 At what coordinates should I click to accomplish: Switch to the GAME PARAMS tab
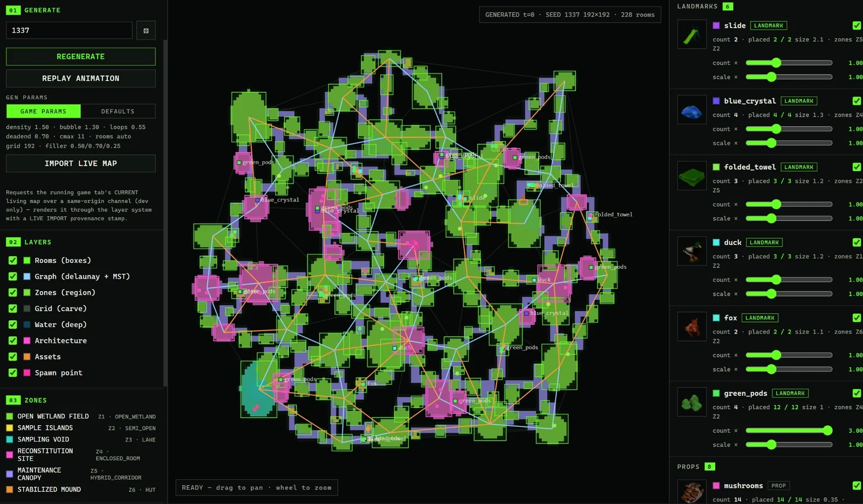click(x=43, y=112)
